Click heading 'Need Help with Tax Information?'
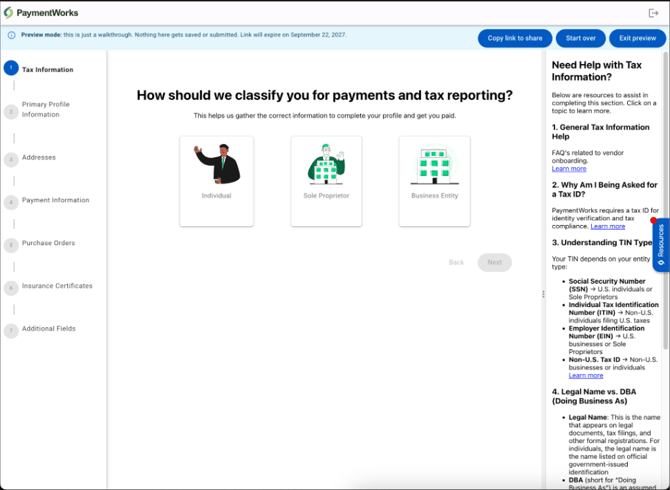670x490 pixels. click(x=597, y=71)
